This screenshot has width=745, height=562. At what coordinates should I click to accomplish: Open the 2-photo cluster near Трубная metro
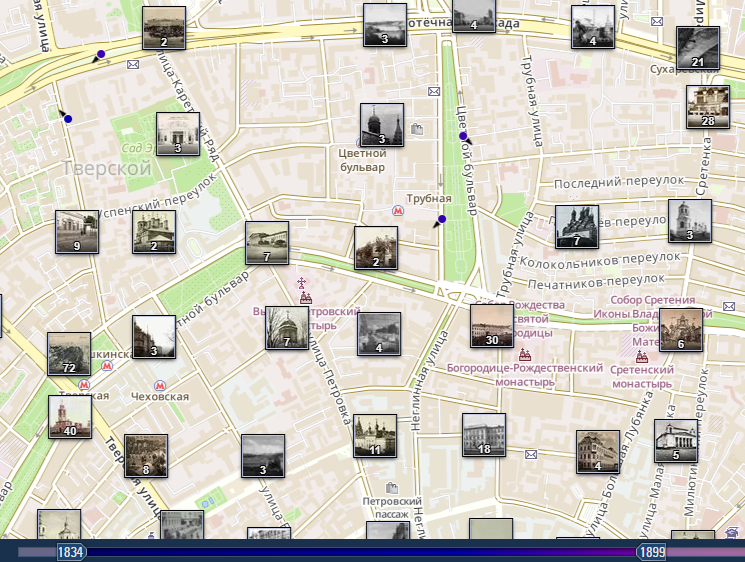(x=376, y=248)
